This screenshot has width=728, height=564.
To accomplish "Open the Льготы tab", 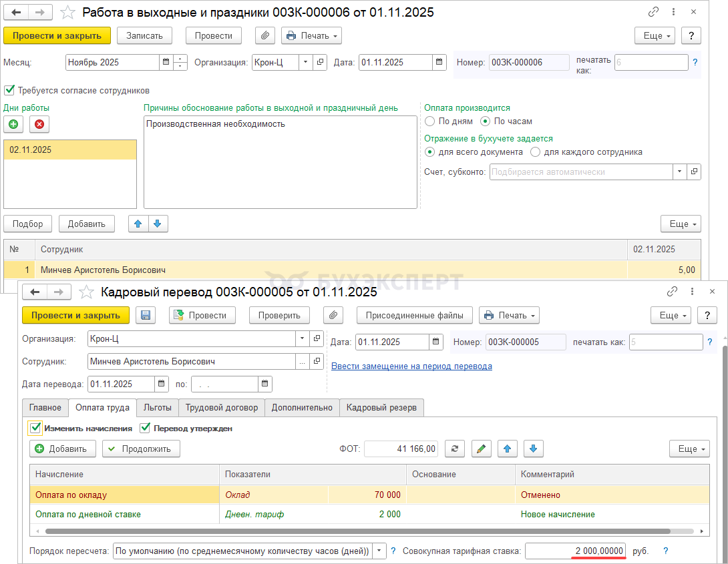I will pos(158,407).
